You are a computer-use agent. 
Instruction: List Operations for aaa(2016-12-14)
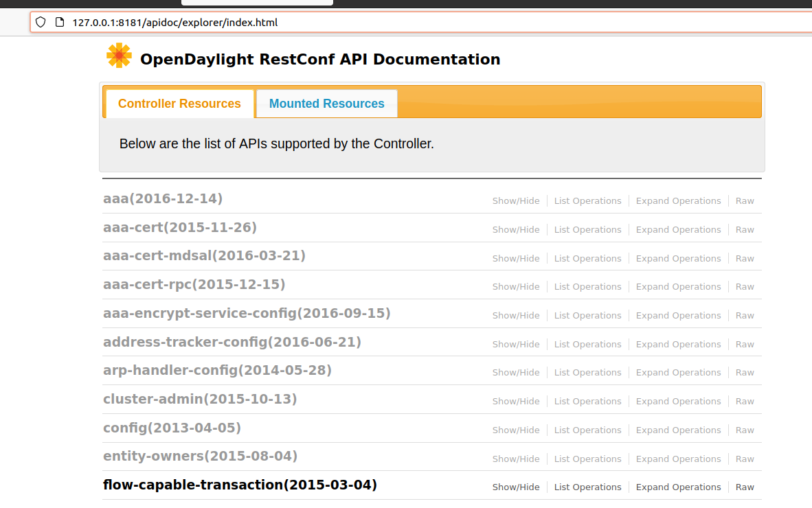click(588, 200)
